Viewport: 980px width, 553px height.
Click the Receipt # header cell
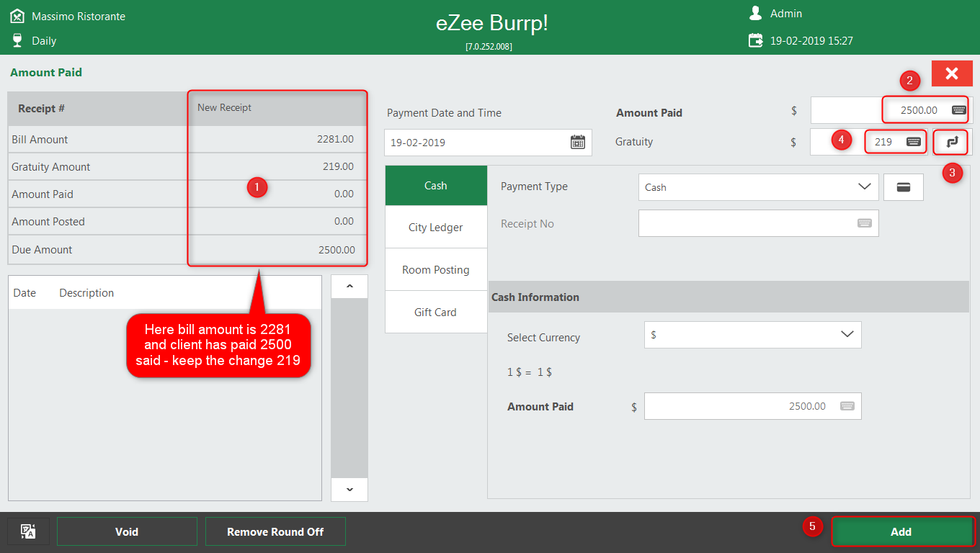(x=98, y=108)
